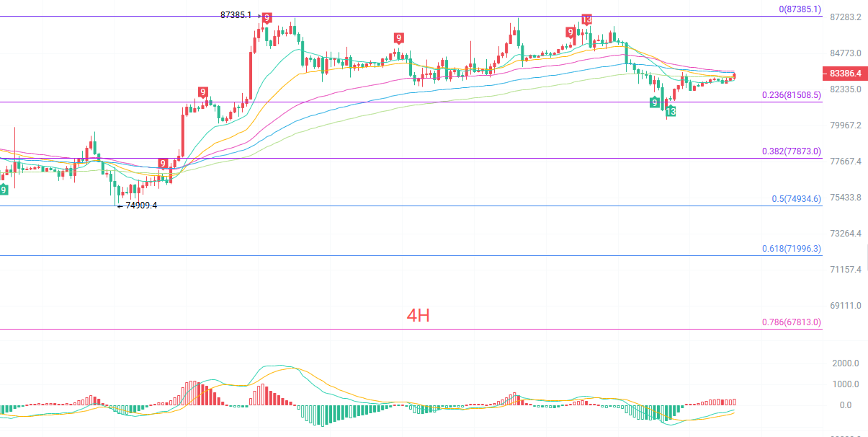
Task: Click the 77667.4 price axis value
Action: tap(846, 161)
